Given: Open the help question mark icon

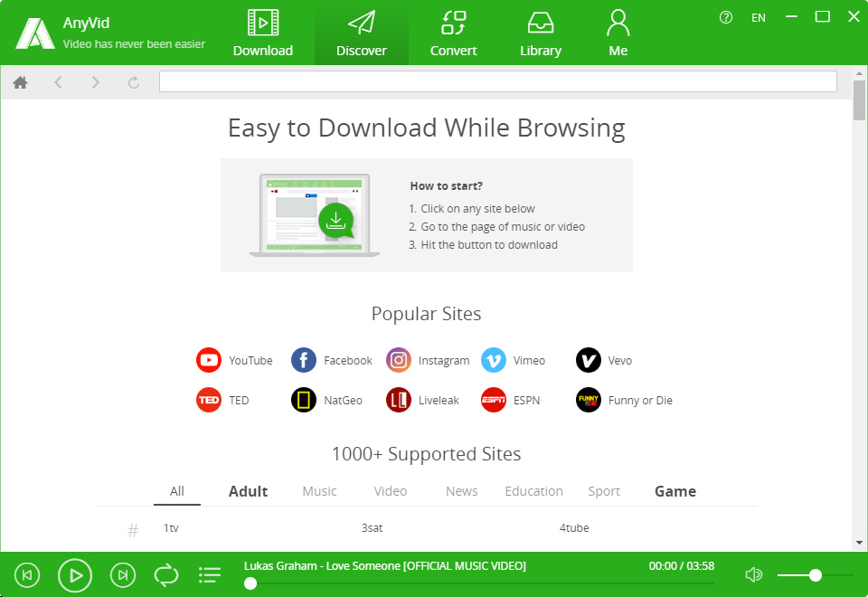Looking at the screenshot, I should 726,18.
